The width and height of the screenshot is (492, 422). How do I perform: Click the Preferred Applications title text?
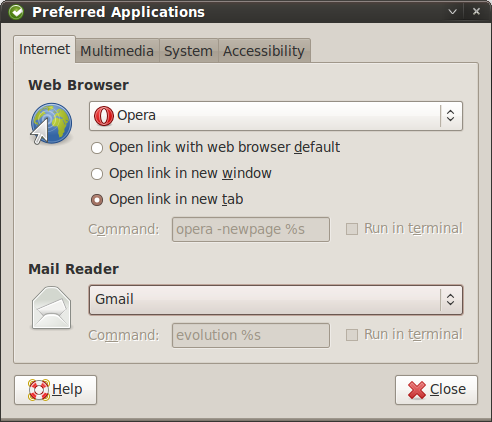[x=118, y=12]
